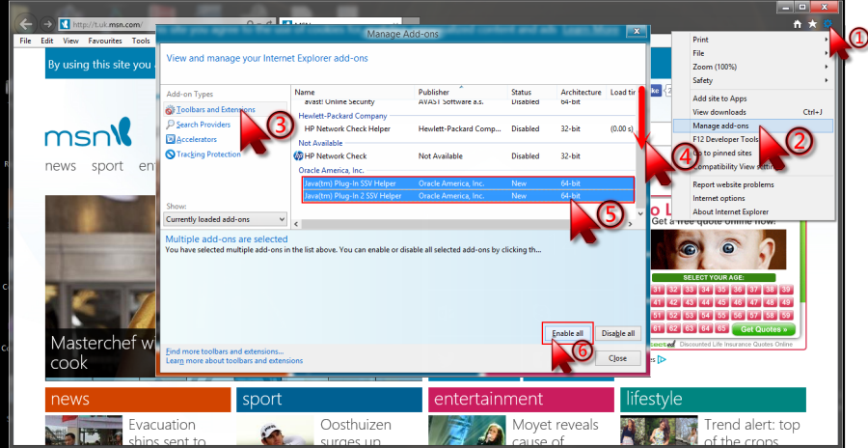Open the pink entertainment section header
Viewport: 868px width, 448px height.
pyautogui.click(x=521, y=400)
